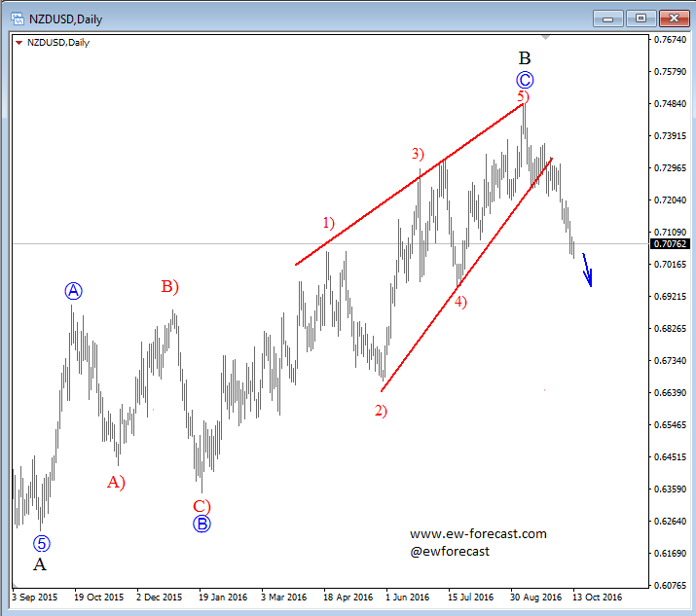Click the 0.76740 price scale value
Screen dimensions: 696x616
[x=671, y=40]
